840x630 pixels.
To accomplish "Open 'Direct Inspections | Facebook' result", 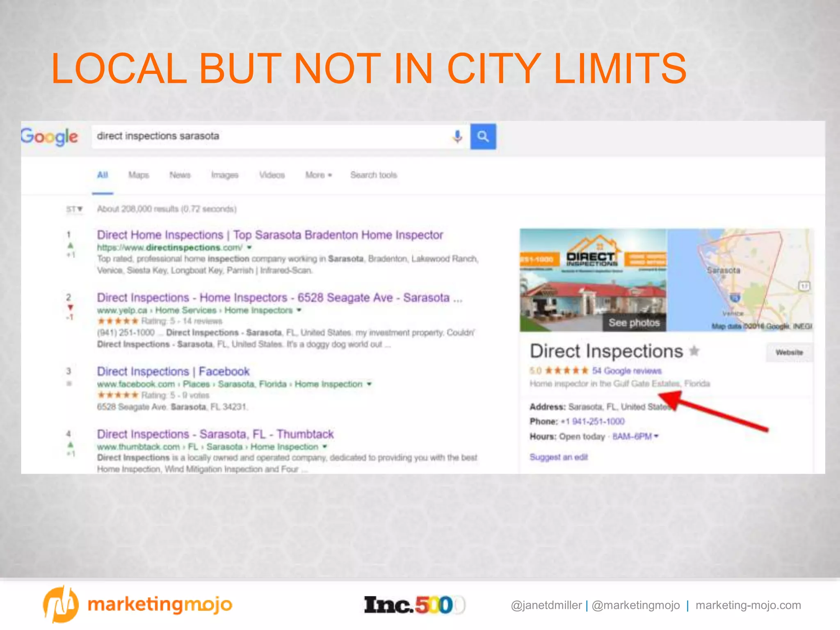I will click(x=173, y=372).
